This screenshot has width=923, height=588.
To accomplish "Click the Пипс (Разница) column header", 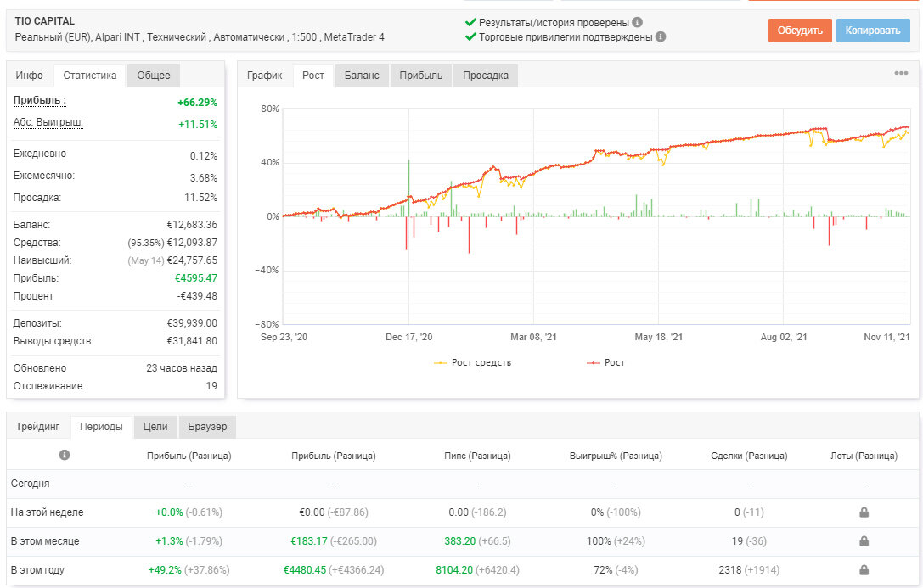I will click(477, 456).
